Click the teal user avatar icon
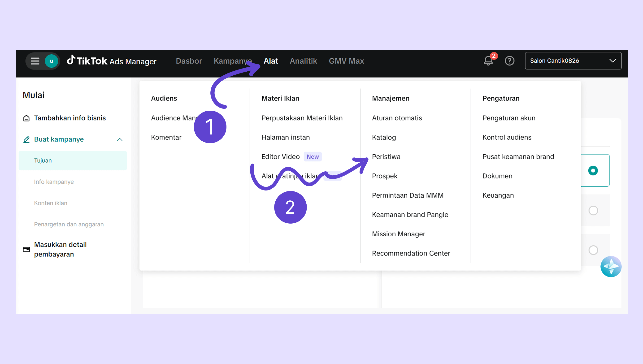The width and height of the screenshot is (643, 364). click(52, 61)
